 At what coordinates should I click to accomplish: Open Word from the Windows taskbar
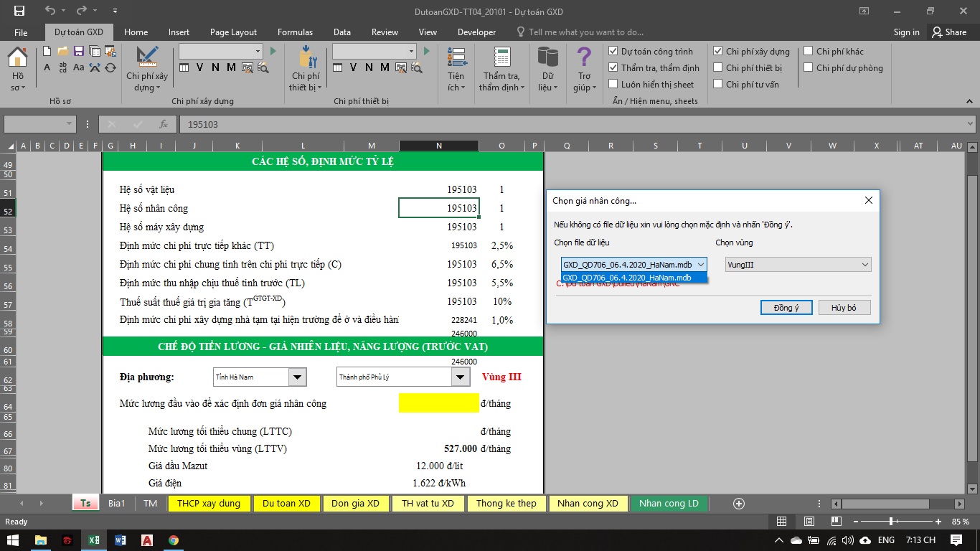(120, 540)
